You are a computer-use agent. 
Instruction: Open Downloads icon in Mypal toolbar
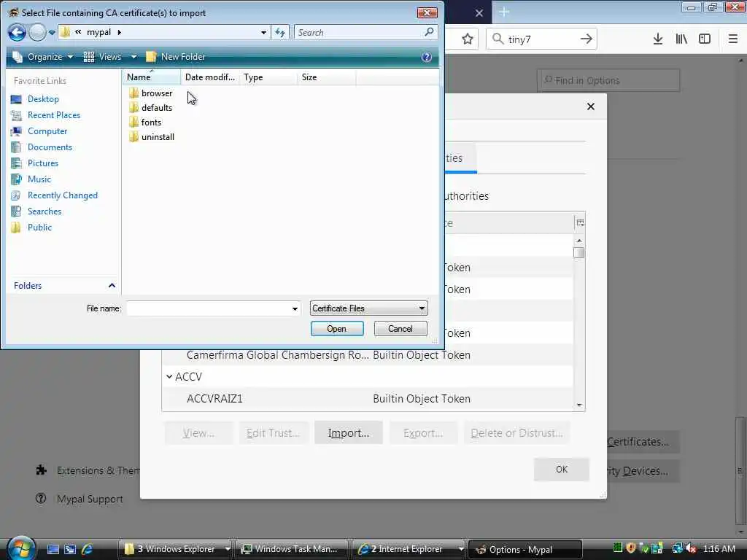(658, 39)
